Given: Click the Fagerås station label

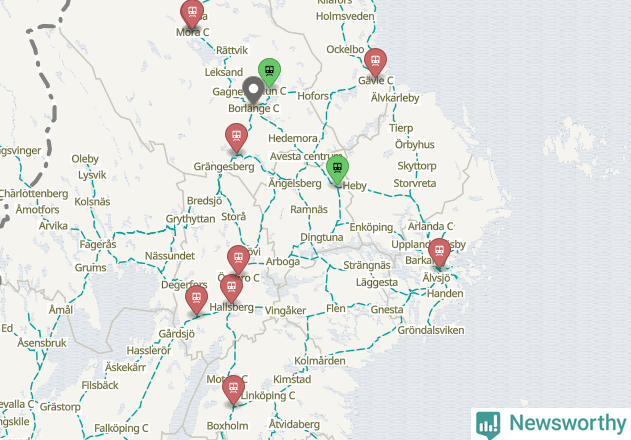Looking at the screenshot, I should tap(98, 245).
